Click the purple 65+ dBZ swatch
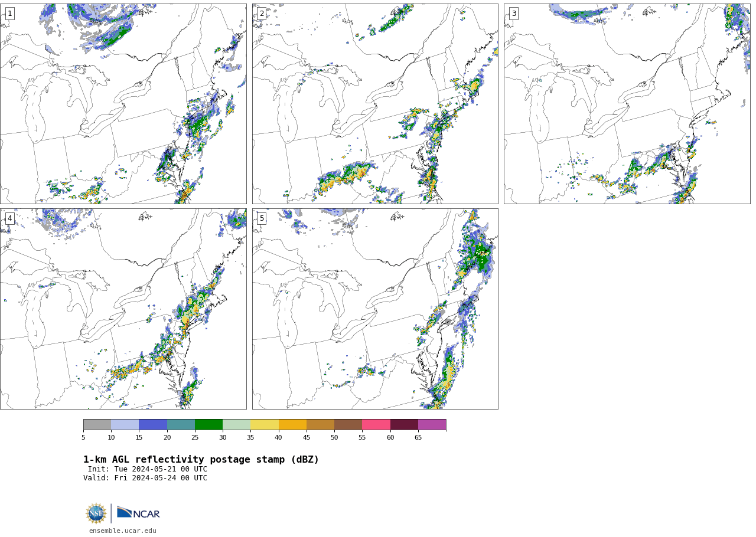The image size is (756, 537). 432,425
